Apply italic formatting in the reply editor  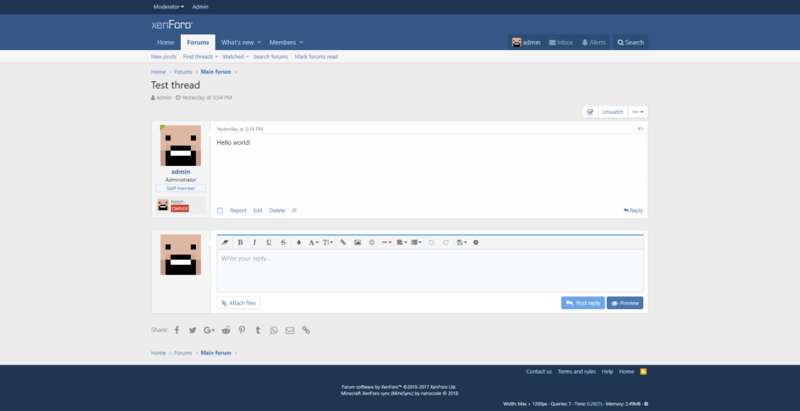pyautogui.click(x=254, y=242)
